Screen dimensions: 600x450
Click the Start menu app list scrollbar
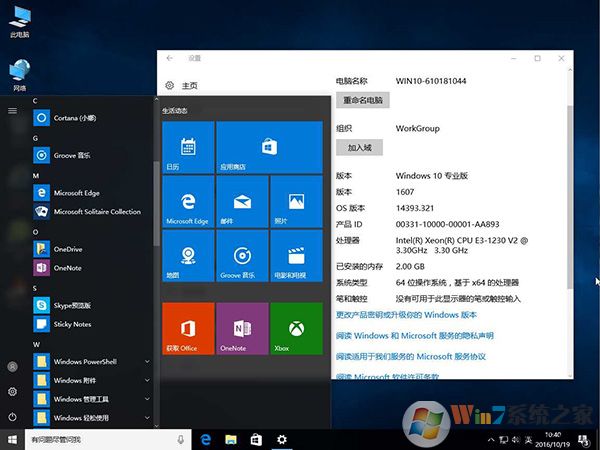click(x=156, y=200)
